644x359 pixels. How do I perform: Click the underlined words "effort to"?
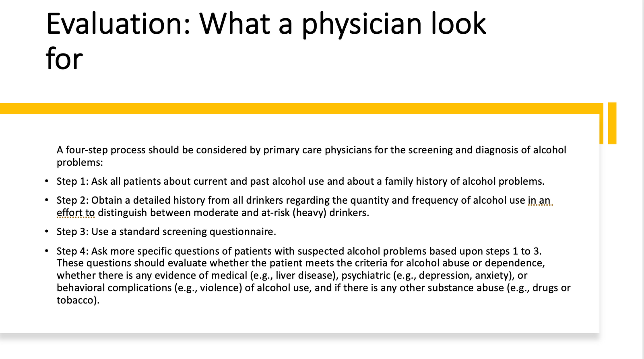click(76, 213)
